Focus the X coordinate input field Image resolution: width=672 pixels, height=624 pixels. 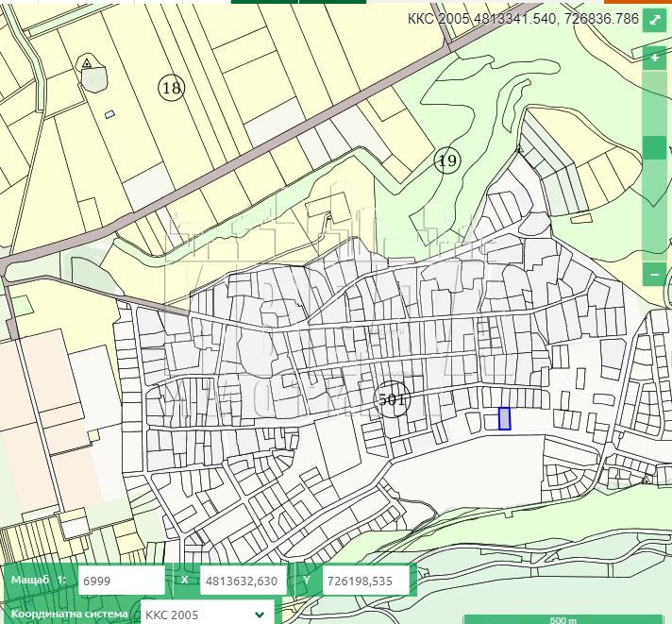(243, 581)
